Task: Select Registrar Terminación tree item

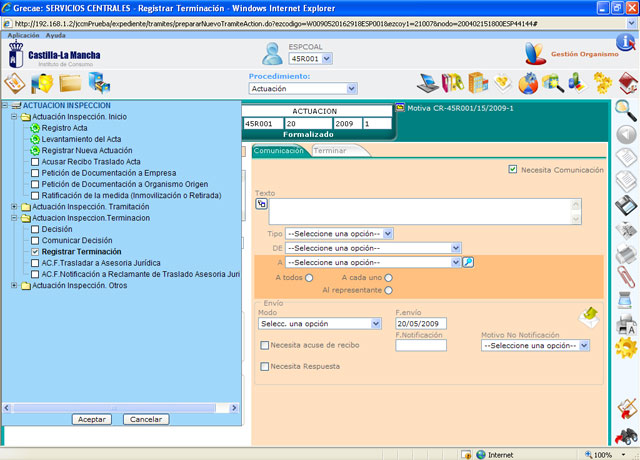Action: [82, 252]
